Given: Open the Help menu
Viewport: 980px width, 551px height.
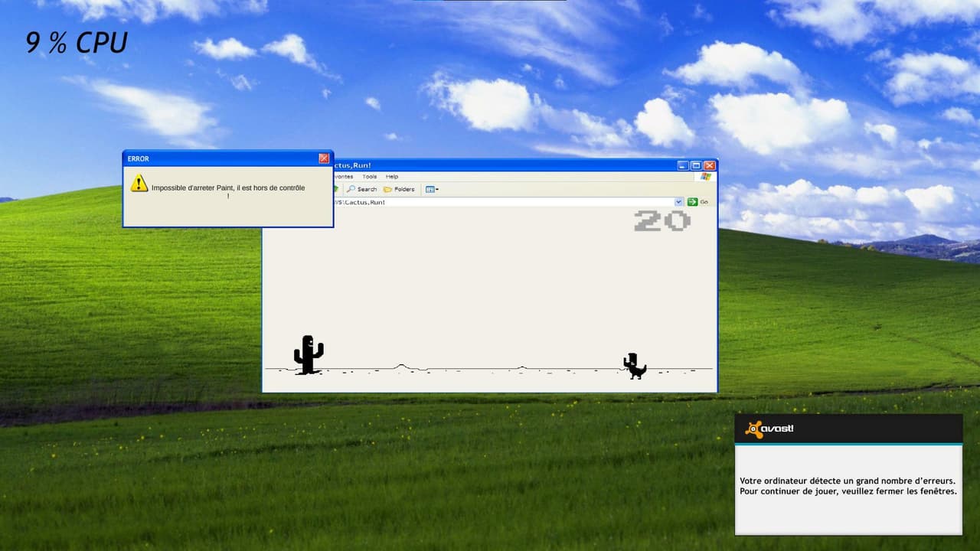Looking at the screenshot, I should (392, 177).
